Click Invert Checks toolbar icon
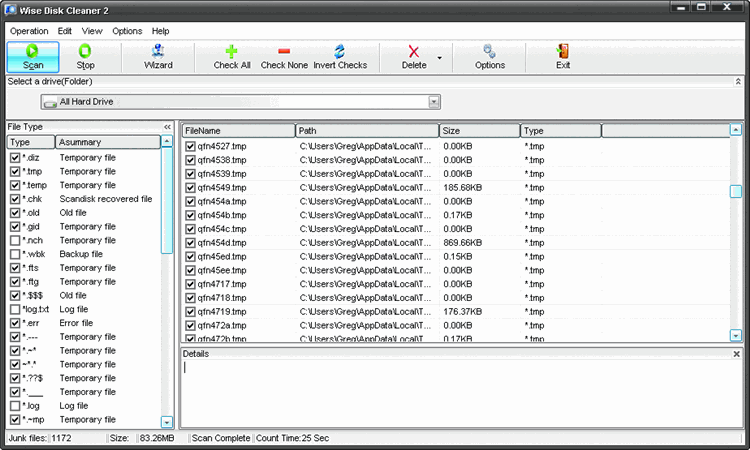The width and height of the screenshot is (750, 450). (340, 57)
